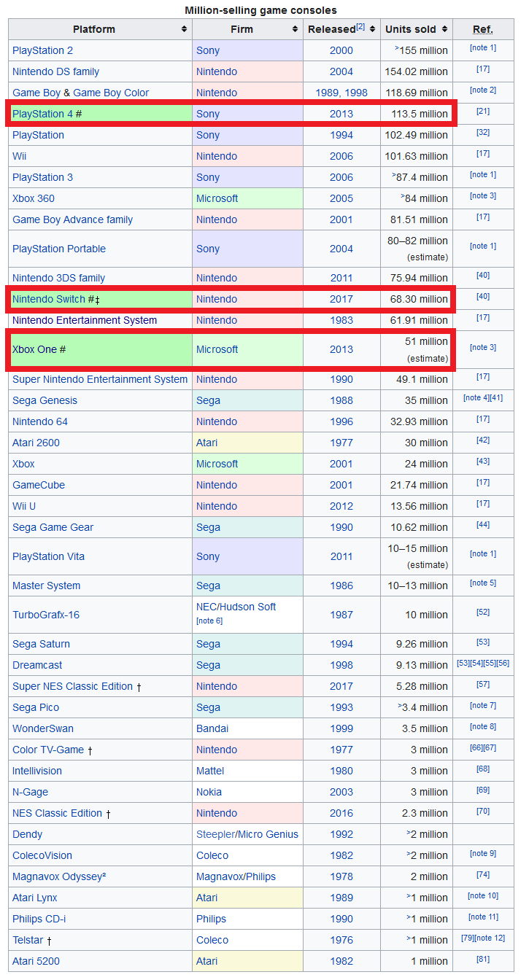Open N-Gage link
The width and height of the screenshot is (529, 980).
30,792
